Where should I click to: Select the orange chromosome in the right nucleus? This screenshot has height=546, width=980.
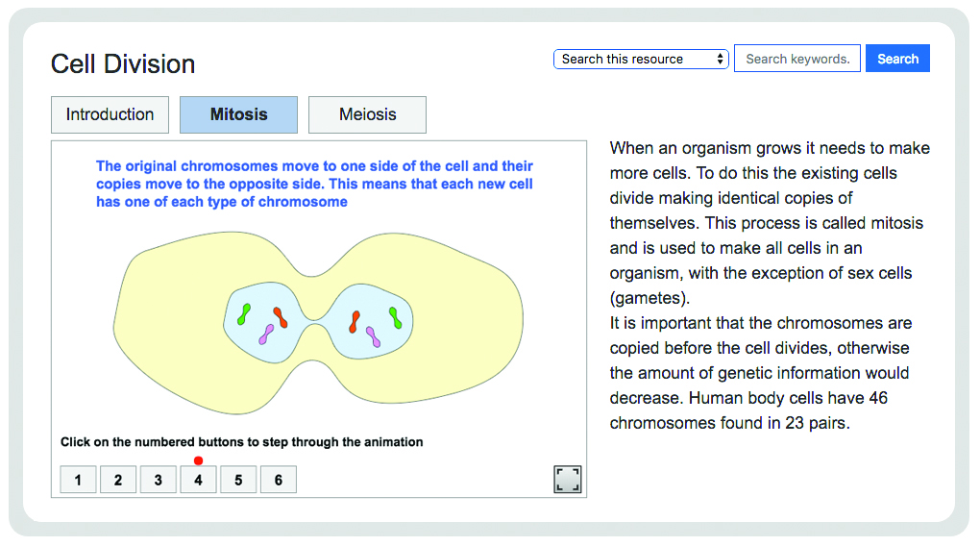(x=355, y=321)
